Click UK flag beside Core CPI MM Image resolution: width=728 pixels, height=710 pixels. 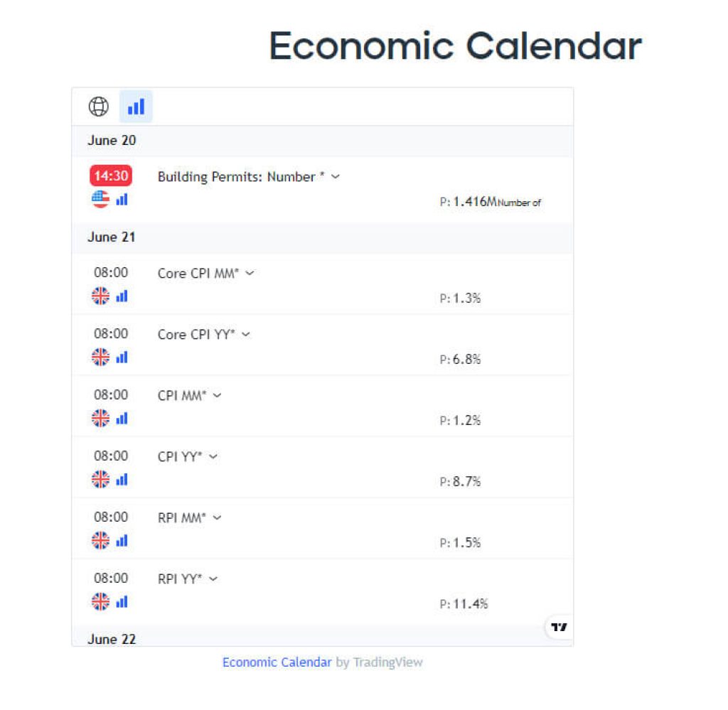pyautogui.click(x=100, y=296)
